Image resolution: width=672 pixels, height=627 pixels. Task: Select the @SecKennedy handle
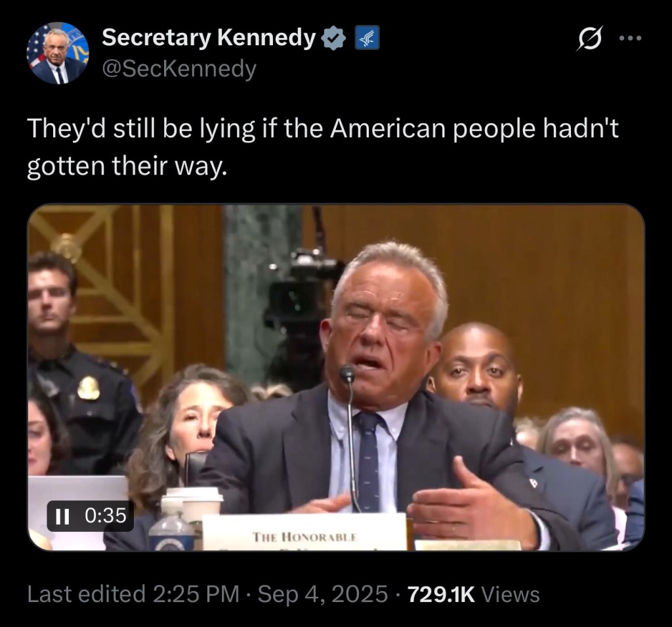click(x=176, y=66)
